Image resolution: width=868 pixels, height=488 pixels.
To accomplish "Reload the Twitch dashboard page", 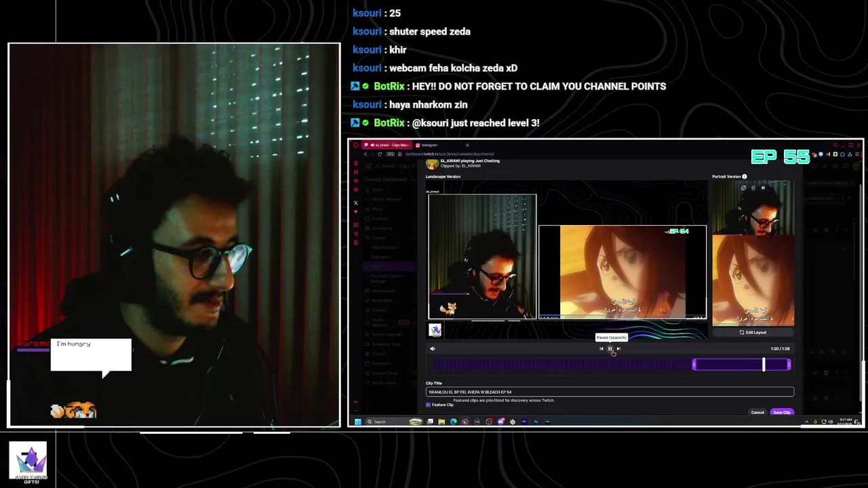I will point(380,154).
